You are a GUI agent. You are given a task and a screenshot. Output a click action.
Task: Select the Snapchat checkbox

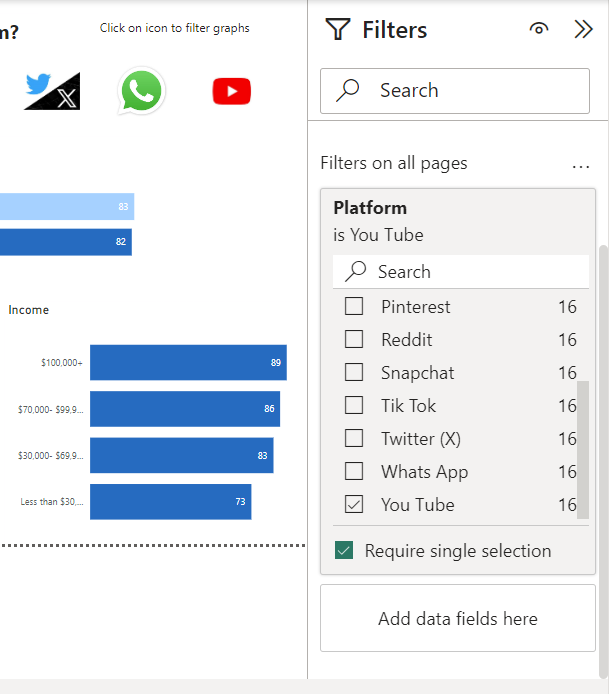tap(354, 373)
